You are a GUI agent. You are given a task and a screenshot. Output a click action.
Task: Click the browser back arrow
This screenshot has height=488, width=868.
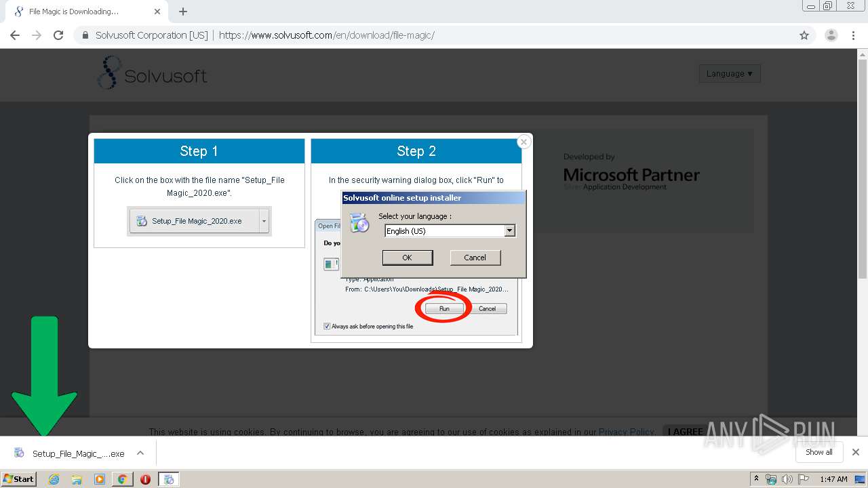pyautogui.click(x=15, y=35)
